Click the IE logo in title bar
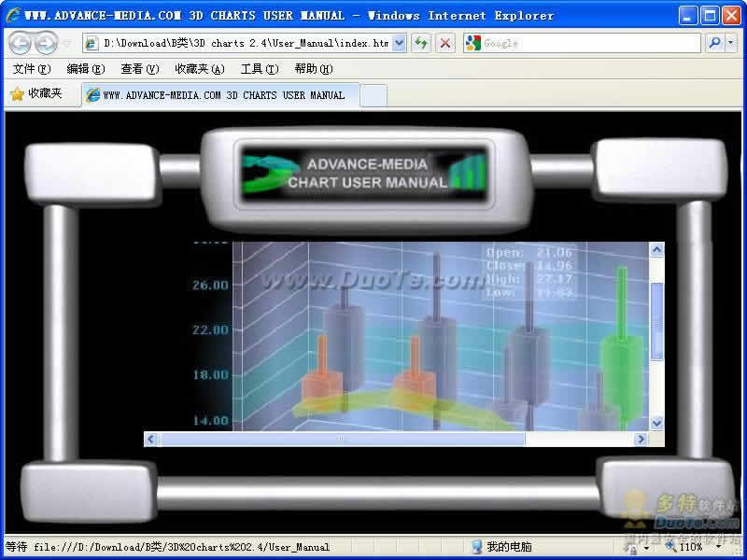Viewport: 747px width, 560px height. click(13, 15)
